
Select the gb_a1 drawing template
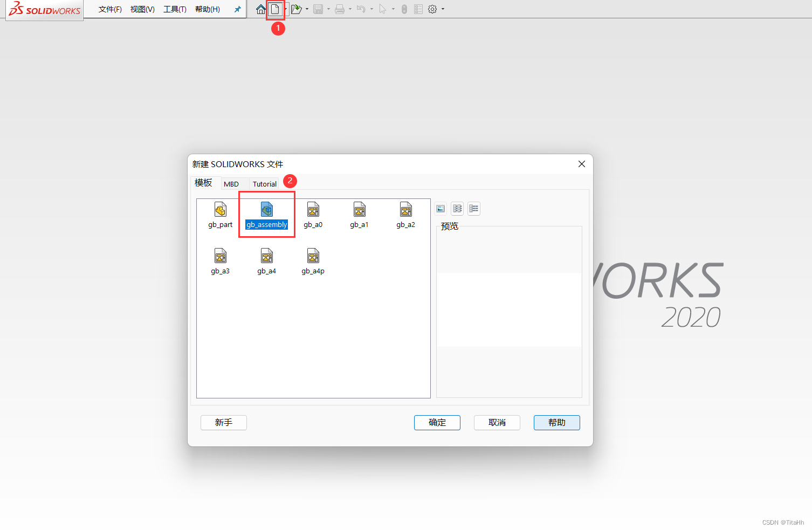360,215
